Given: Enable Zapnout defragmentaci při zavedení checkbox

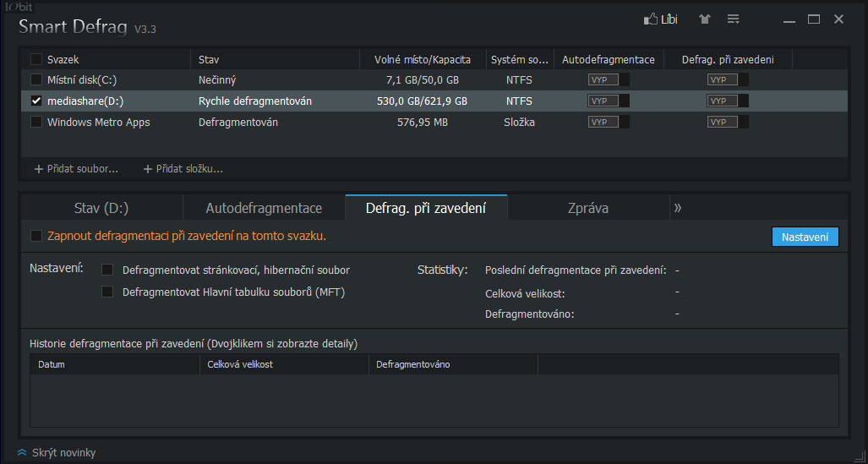Looking at the screenshot, I should coord(35,236).
